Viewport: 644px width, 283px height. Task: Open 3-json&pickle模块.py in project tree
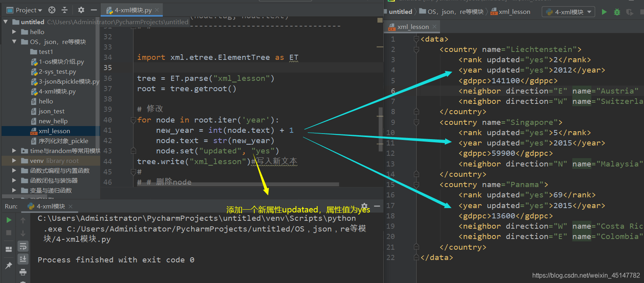tap(65, 81)
